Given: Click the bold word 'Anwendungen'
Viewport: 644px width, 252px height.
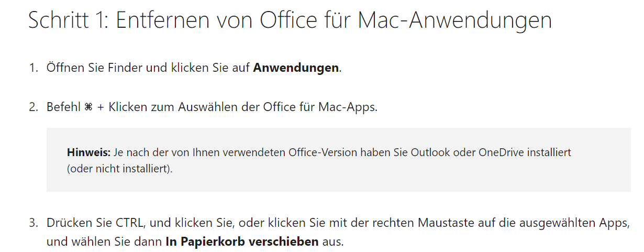Looking at the screenshot, I should click(296, 68).
